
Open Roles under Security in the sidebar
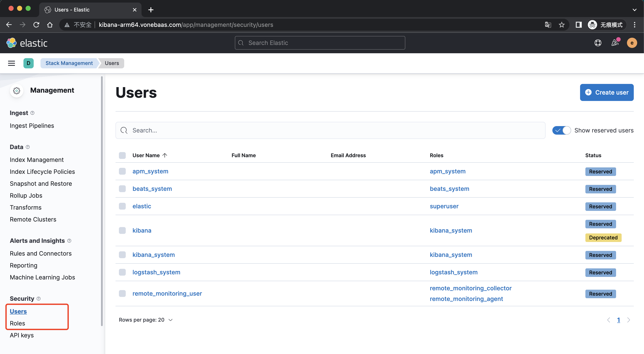(17, 323)
